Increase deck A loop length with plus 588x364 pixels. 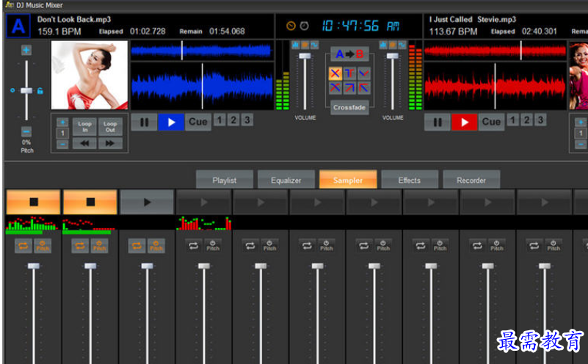pos(62,123)
